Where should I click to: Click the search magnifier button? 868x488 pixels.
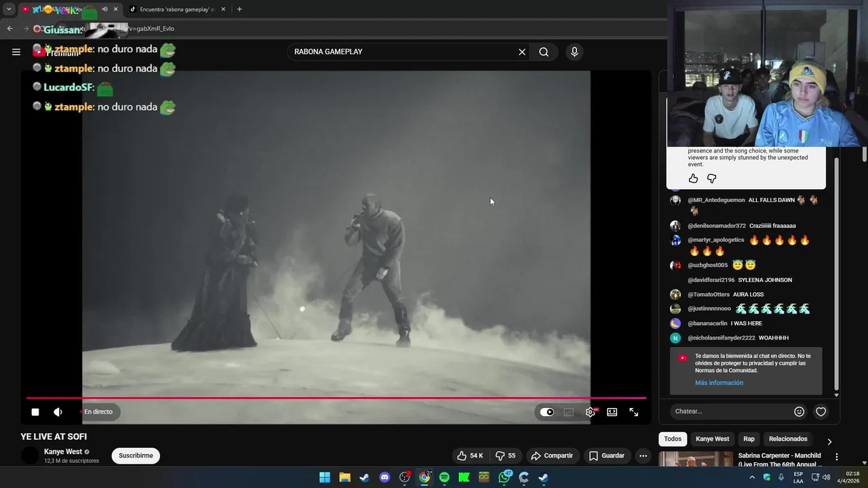544,52
